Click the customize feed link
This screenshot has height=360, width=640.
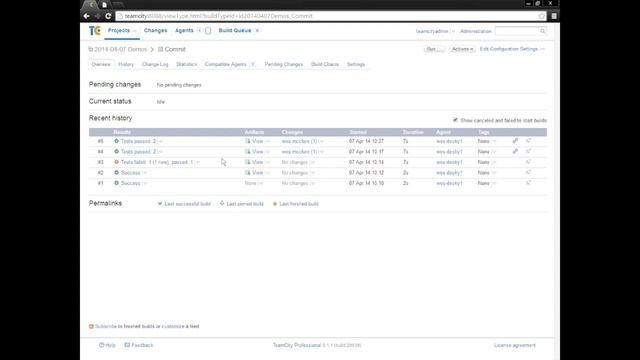pos(173,326)
